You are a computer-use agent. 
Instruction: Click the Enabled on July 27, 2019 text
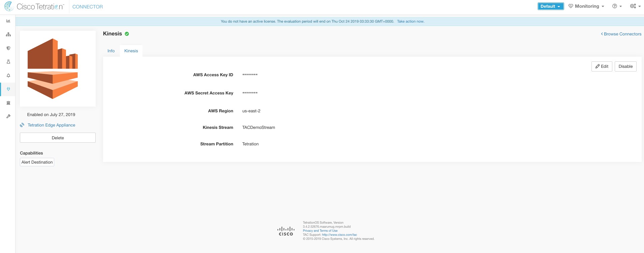pyautogui.click(x=51, y=115)
